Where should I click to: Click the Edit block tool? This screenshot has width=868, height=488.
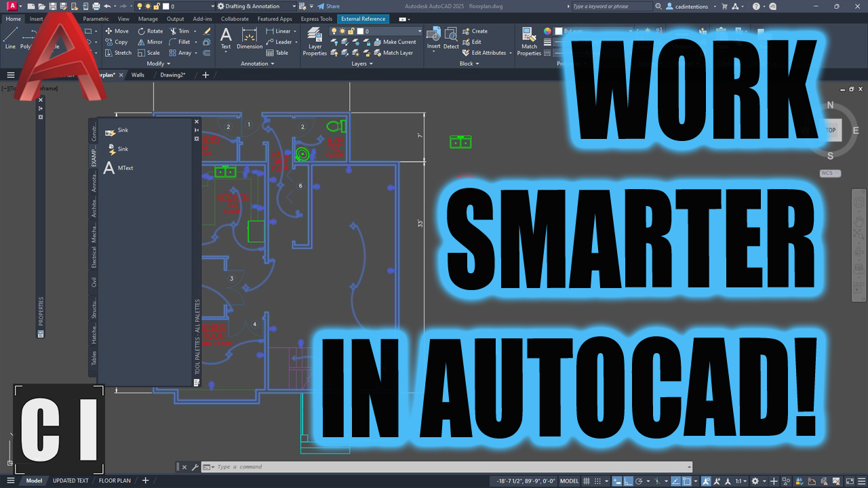[472, 42]
